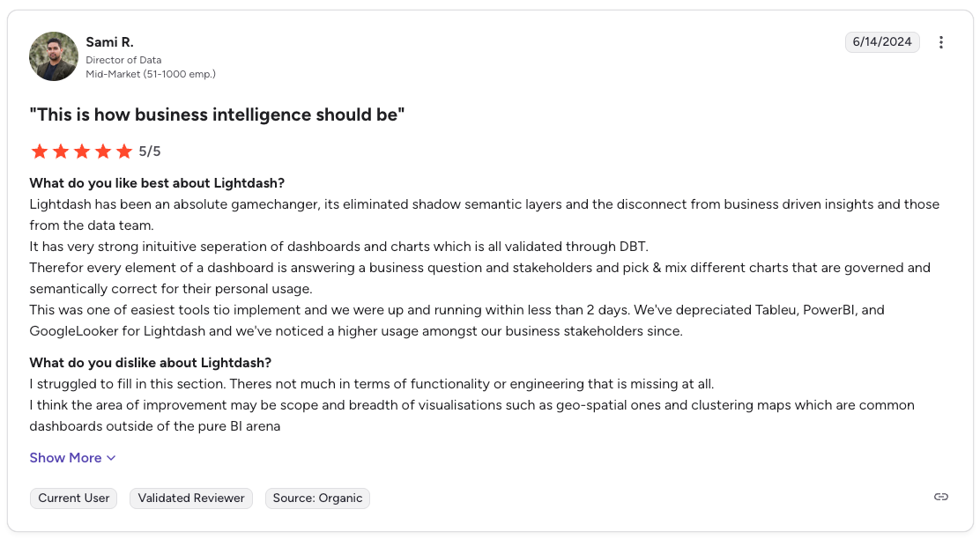Click the third rating star
Viewport: 980px width, 539px height.
click(x=82, y=151)
